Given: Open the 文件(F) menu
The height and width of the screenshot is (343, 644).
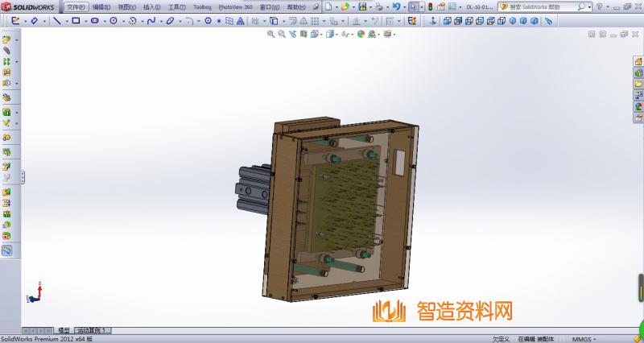Looking at the screenshot, I should 76,6.
